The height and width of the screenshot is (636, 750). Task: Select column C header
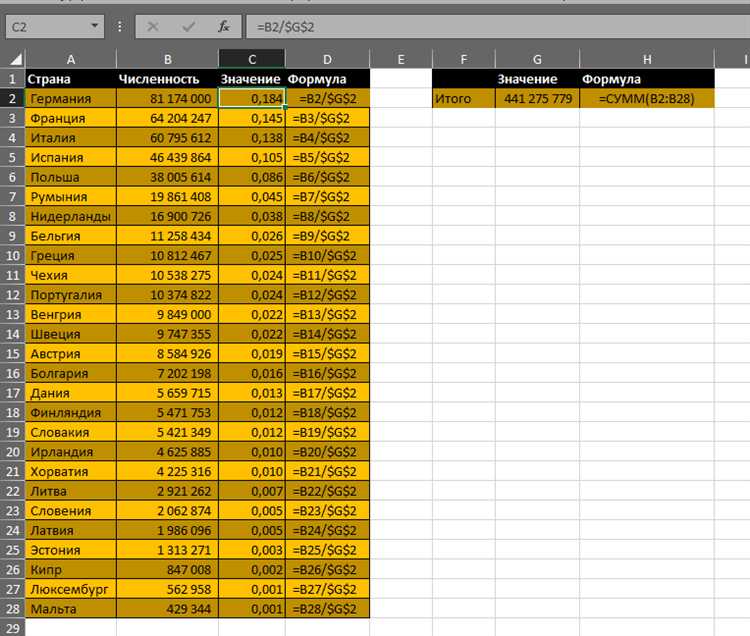(x=252, y=59)
